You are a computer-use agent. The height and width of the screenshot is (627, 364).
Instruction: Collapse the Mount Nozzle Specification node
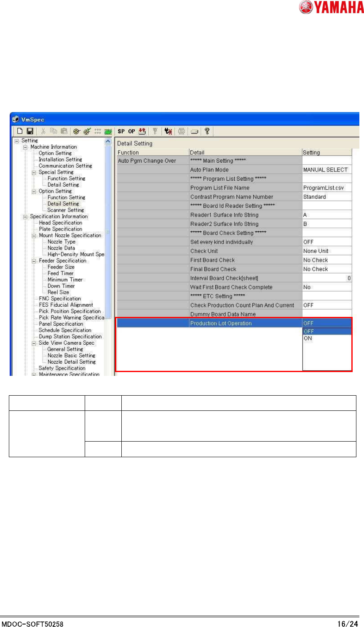pos(34,236)
